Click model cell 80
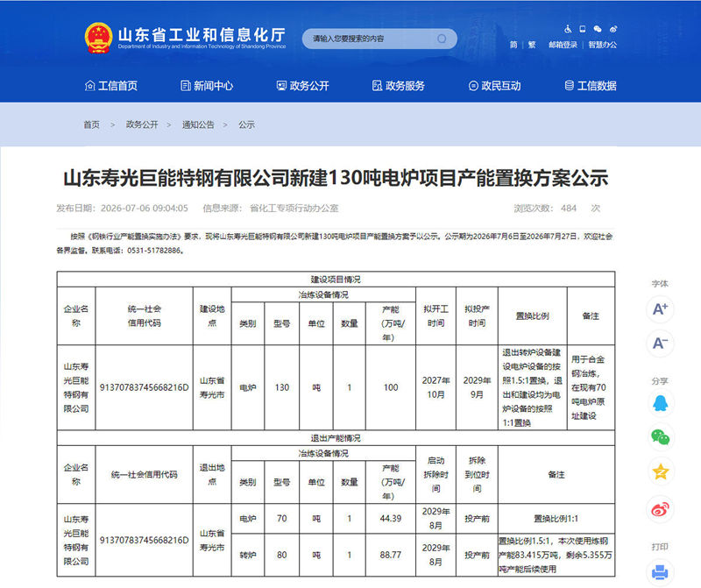Screen dimensions: 701x588 click(281, 555)
